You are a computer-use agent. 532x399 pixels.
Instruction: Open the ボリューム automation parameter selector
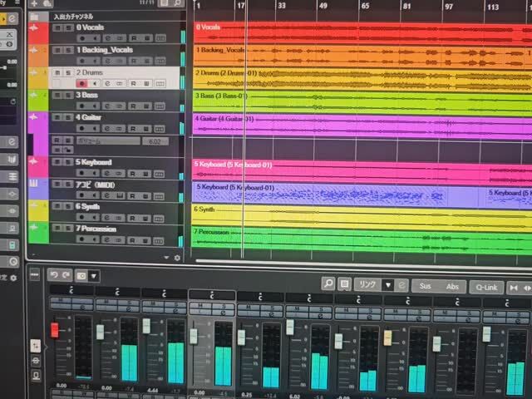click(108, 140)
